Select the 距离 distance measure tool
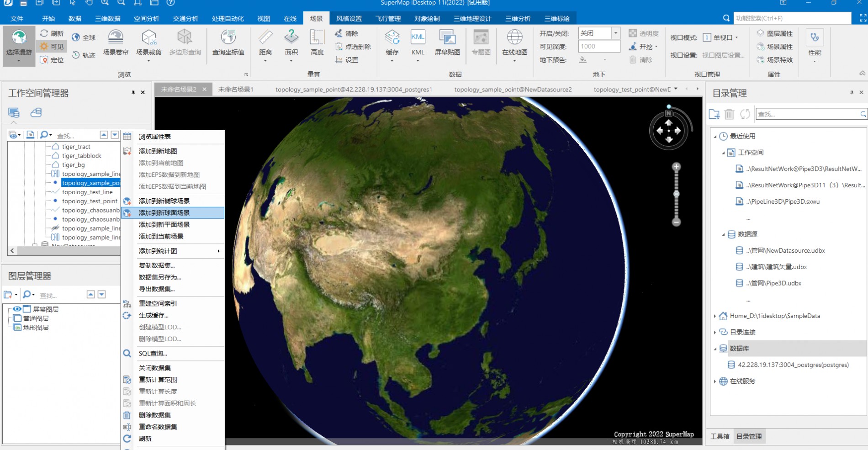The image size is (868, 450). [265, 45]
